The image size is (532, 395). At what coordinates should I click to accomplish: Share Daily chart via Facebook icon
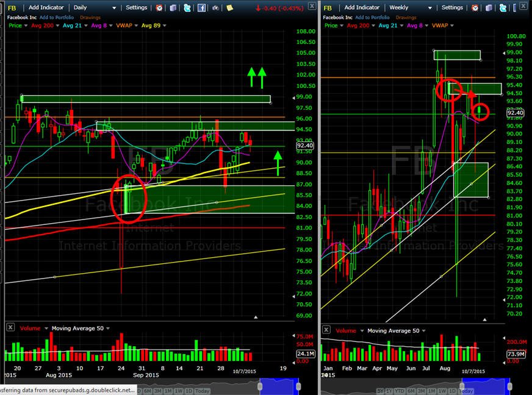201,8
